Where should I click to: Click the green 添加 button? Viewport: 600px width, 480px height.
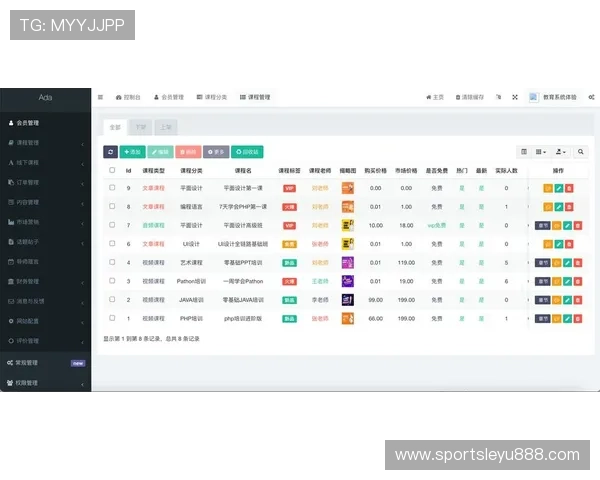[x=132, y=152]
